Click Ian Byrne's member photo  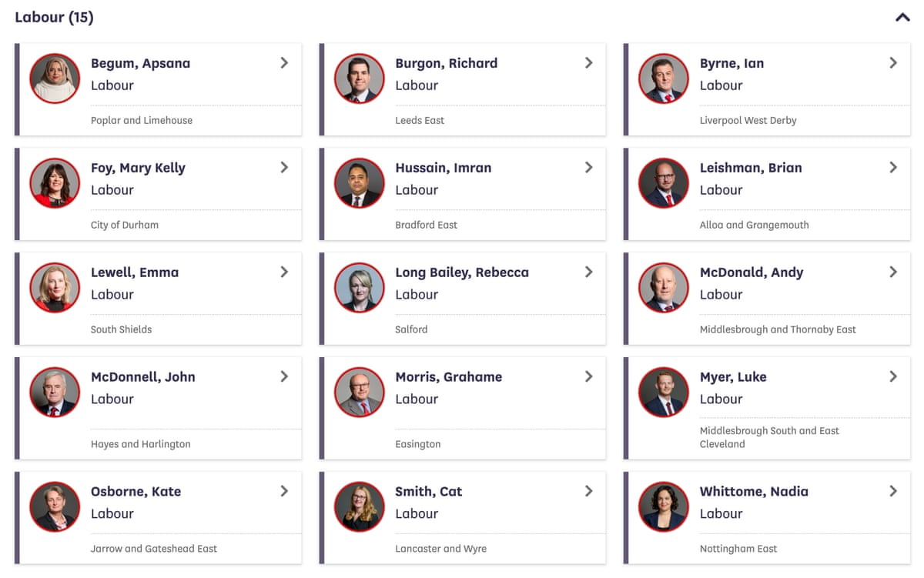click(663, 78)
